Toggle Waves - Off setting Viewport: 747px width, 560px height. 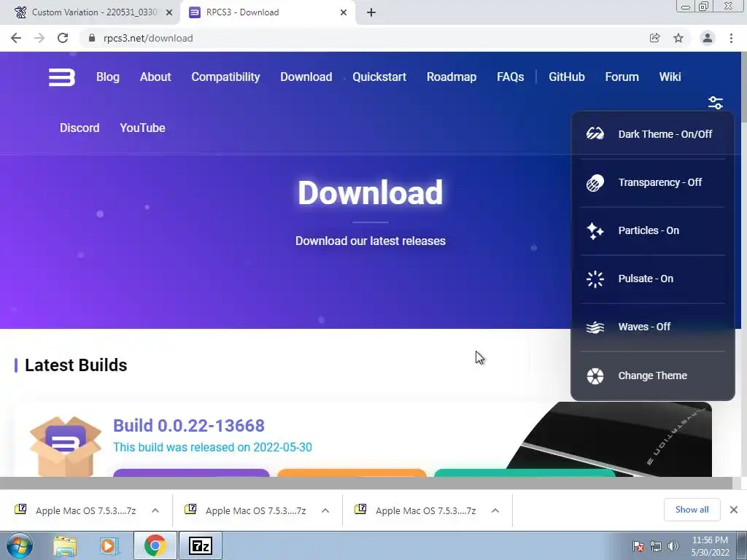(653, 327)
